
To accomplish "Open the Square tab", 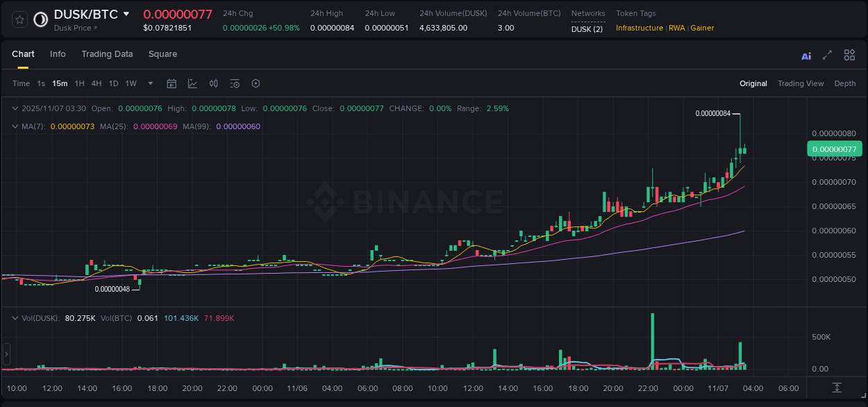I will pos(162,54).
